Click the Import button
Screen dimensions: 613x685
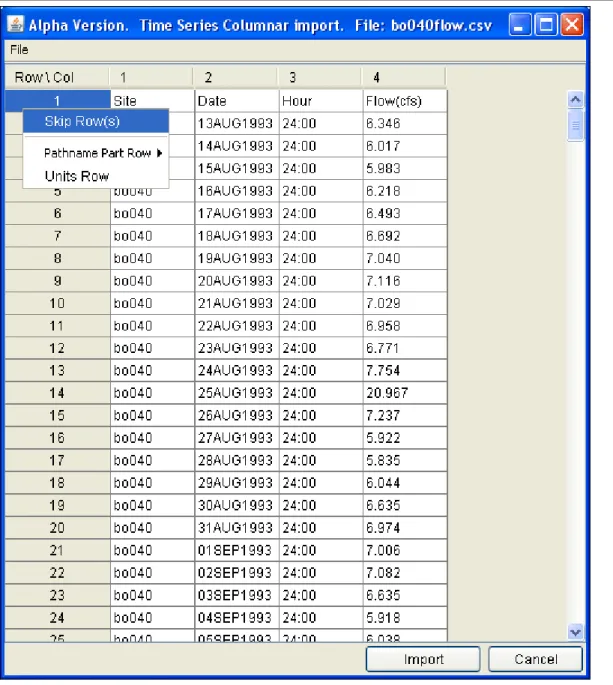(423, 659)
